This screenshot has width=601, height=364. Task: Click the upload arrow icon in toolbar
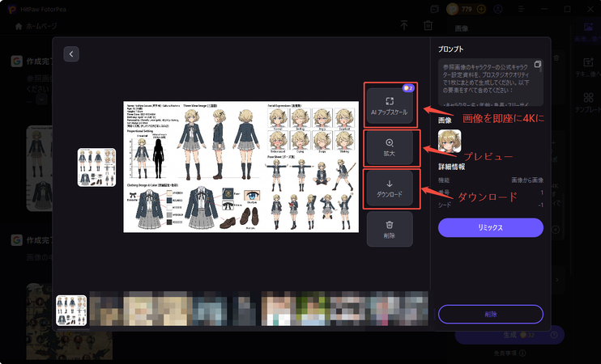point(404,26)
